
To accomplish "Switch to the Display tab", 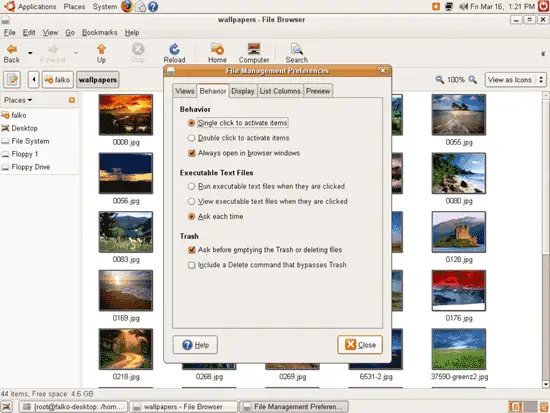I will coord(242,91).
